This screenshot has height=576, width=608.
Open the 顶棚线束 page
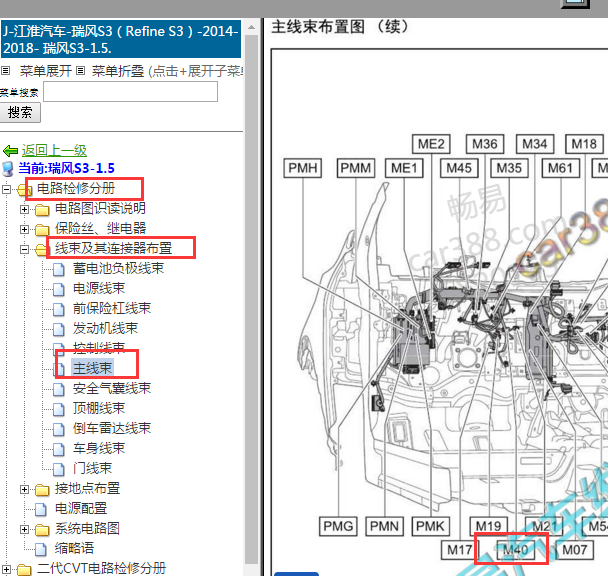[x=99, y=408]
